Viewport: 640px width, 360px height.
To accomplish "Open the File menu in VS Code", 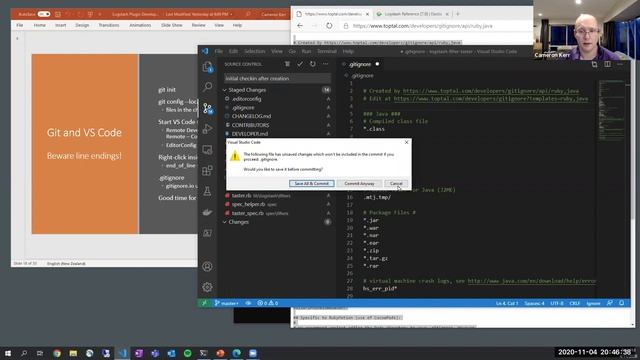I will (219, 51).
